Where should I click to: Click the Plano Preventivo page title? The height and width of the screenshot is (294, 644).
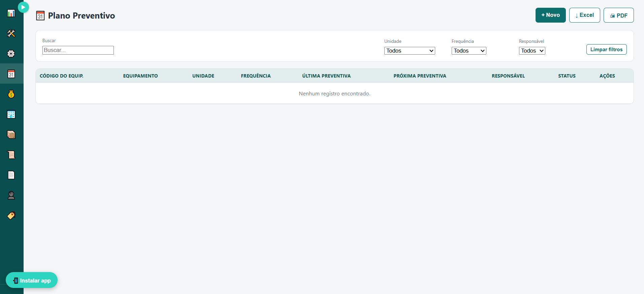82,16
